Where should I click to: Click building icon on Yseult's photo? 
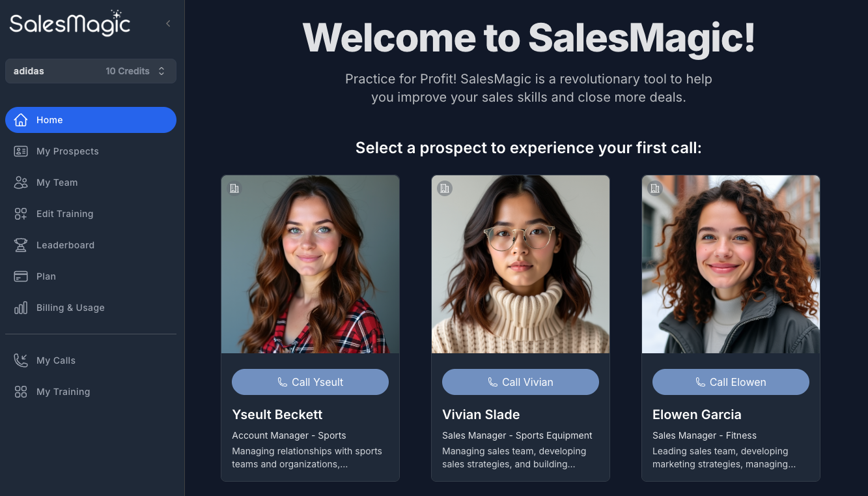pos(234,188)
